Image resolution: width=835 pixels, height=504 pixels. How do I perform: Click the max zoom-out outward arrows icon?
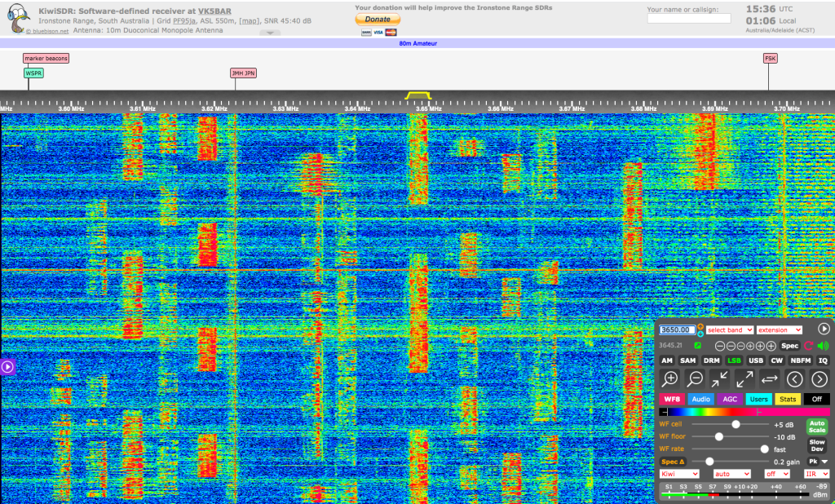tap(744, 378)
